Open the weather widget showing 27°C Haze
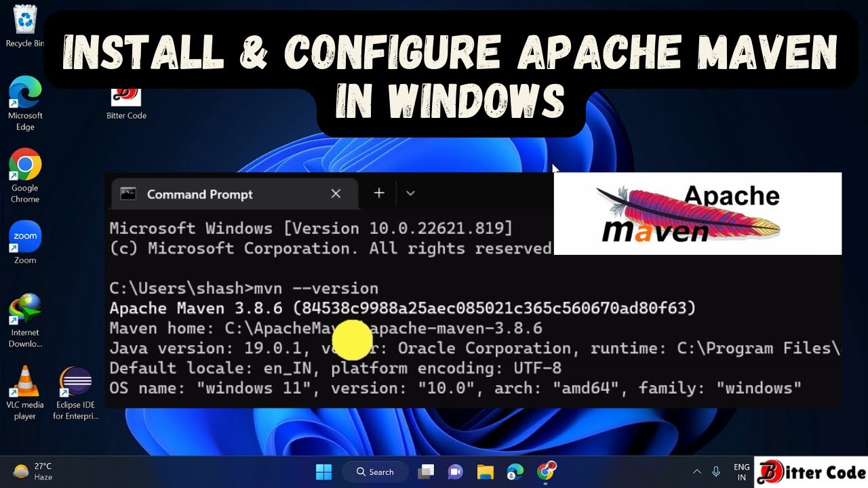The width and height of the screenshot is (868, 488). (x=33, y=472)
